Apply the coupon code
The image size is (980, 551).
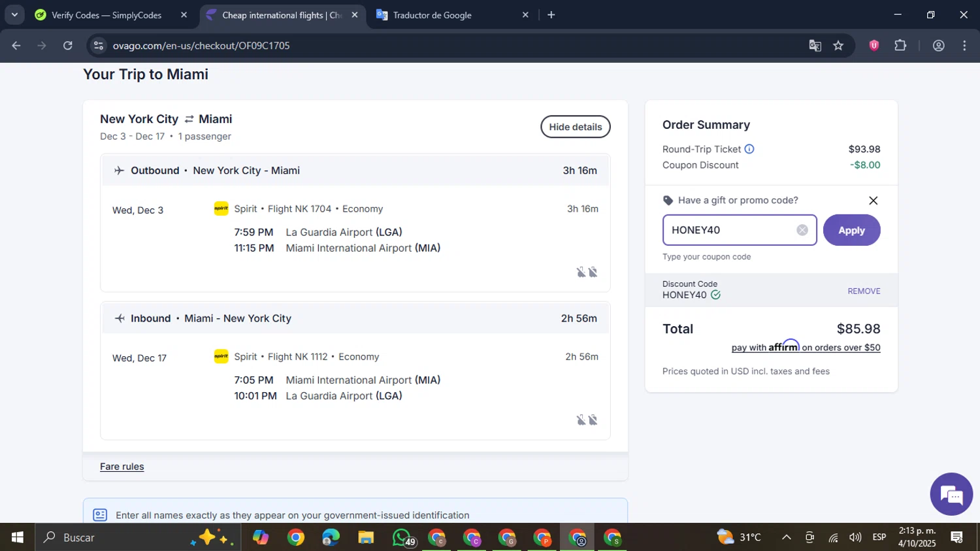[851, 230]
